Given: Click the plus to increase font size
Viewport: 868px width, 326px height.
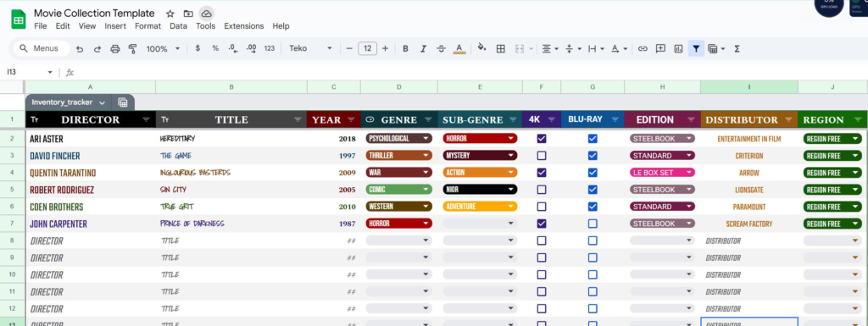Looking at the screenshot, I should pos(386,48).
